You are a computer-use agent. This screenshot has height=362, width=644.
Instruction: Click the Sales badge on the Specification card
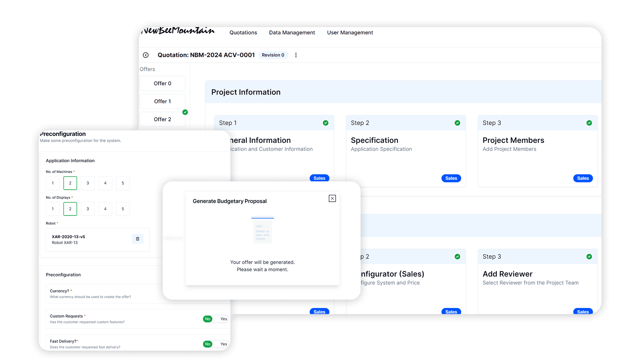(451, 178)
